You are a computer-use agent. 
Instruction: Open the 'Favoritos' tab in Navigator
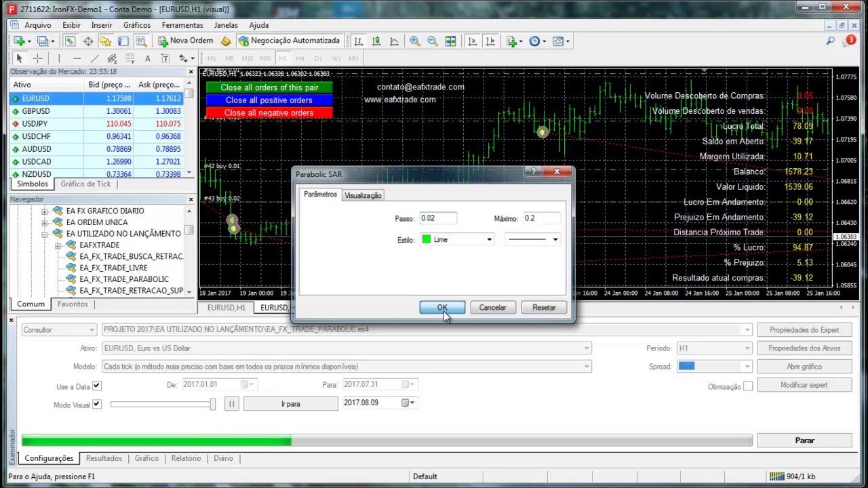point(73,304)
